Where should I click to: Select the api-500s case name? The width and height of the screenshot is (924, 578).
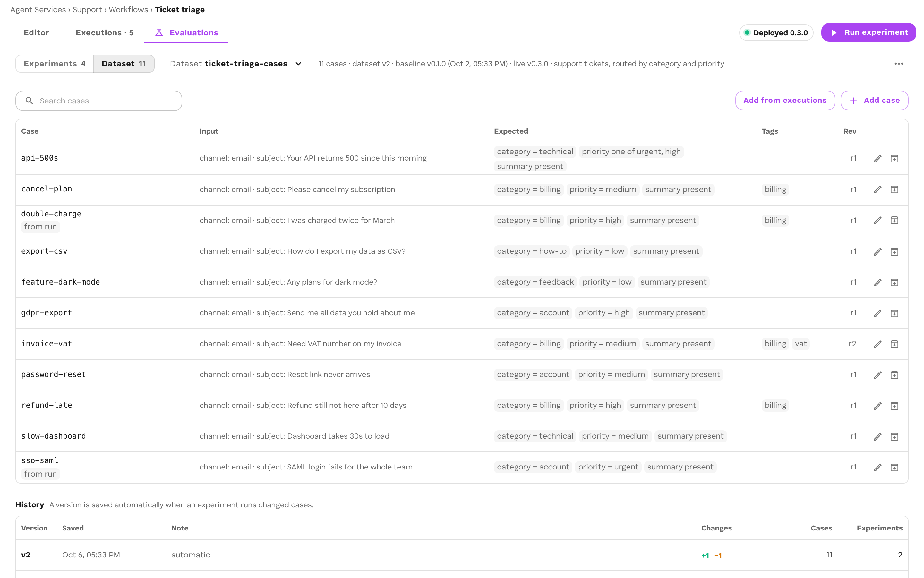[40, 158]
